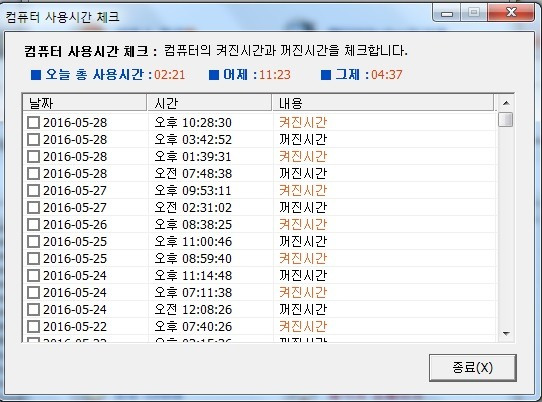542x402 pixels.
Task: Check the box for 2016-05-22 오후 07:40:26
Action: 34,326
